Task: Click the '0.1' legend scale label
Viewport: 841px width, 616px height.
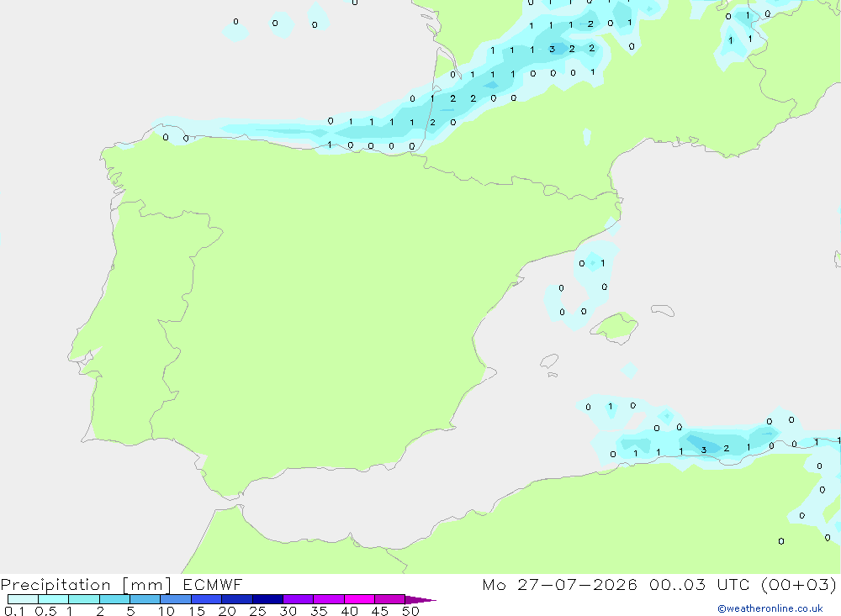Action: [x=14, y=611]
